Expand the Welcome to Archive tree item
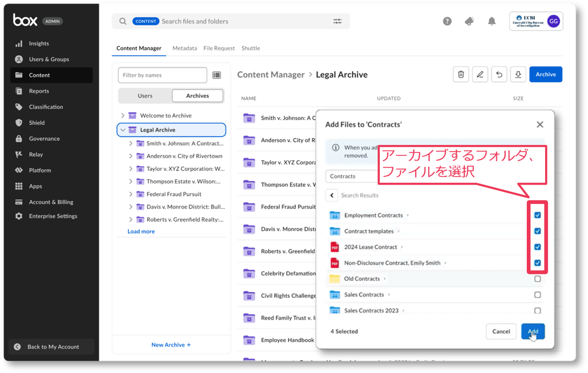Screen dimensions: 588x373 click(x=123, y=116)
